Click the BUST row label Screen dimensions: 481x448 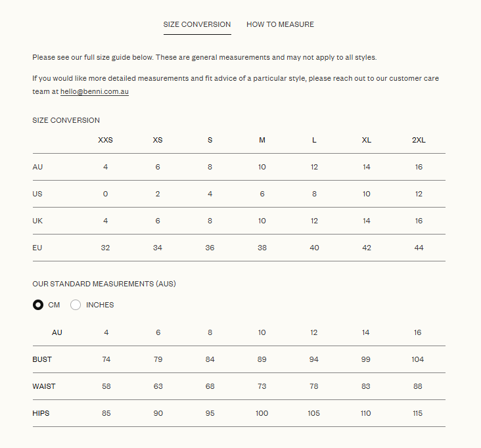[42, 359]
